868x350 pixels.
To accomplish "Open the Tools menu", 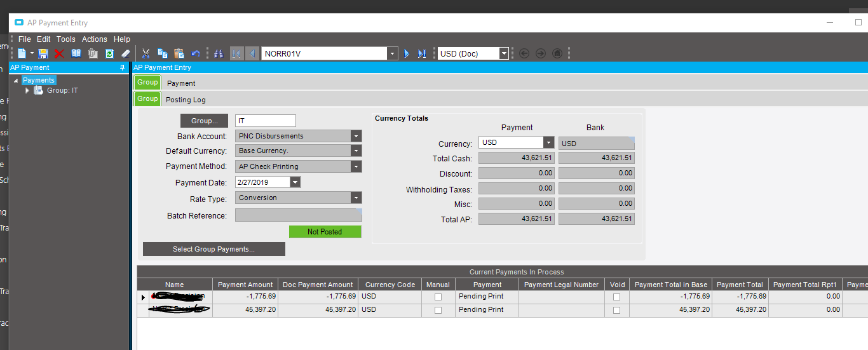I will [66, 39].
